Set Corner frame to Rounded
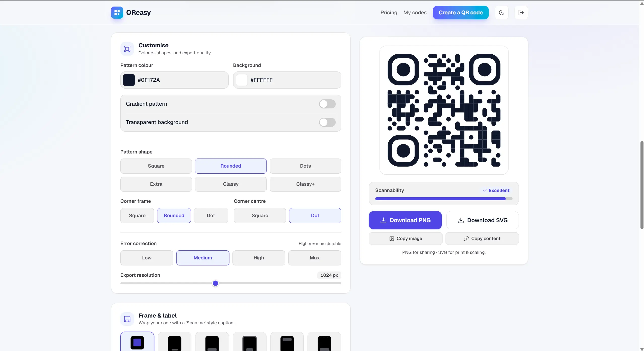This screenshot has height=351, width=644. click(x=174, y=216)
